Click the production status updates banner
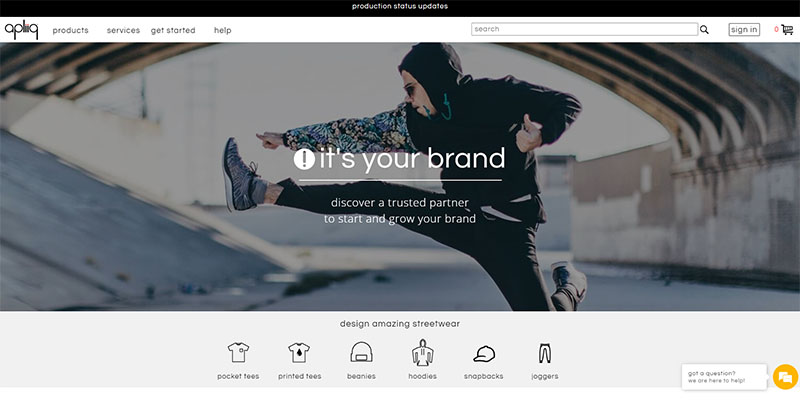Viewport: 800px width, 400px height. click(400, 7)
